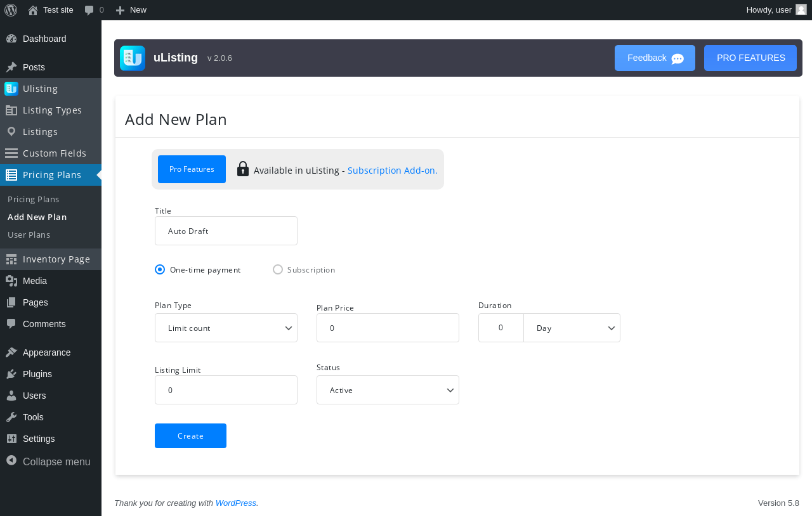Click the Tools wrench icon
812x516 pixels.
pyautogui.click(x=11, y=417)
